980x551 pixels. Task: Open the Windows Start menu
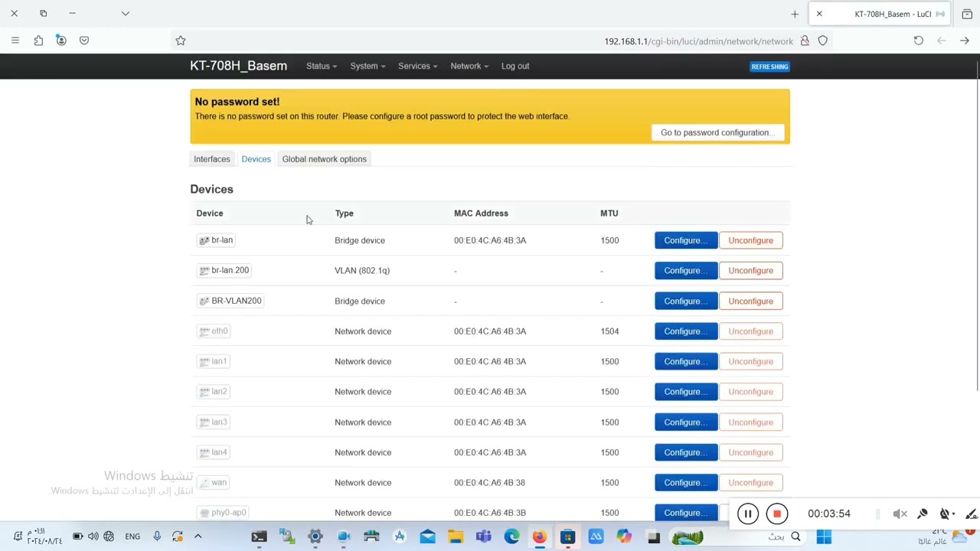tap(824, 537)
